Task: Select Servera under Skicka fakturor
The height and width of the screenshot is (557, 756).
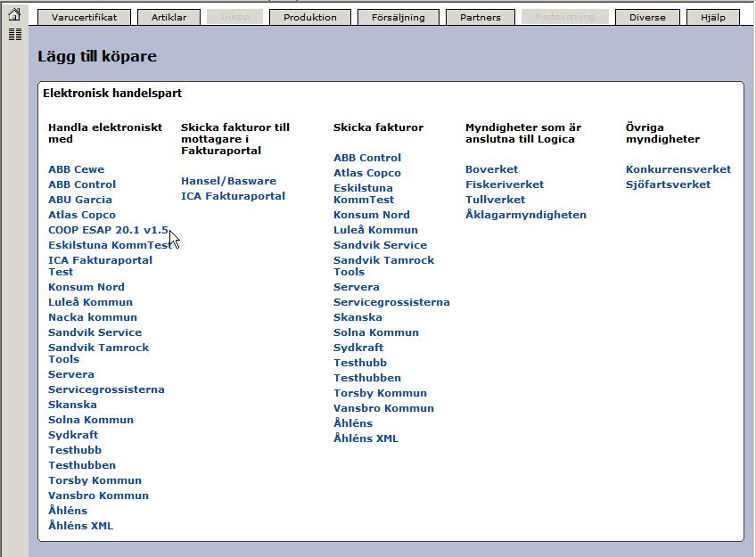Action: point(357,287)
